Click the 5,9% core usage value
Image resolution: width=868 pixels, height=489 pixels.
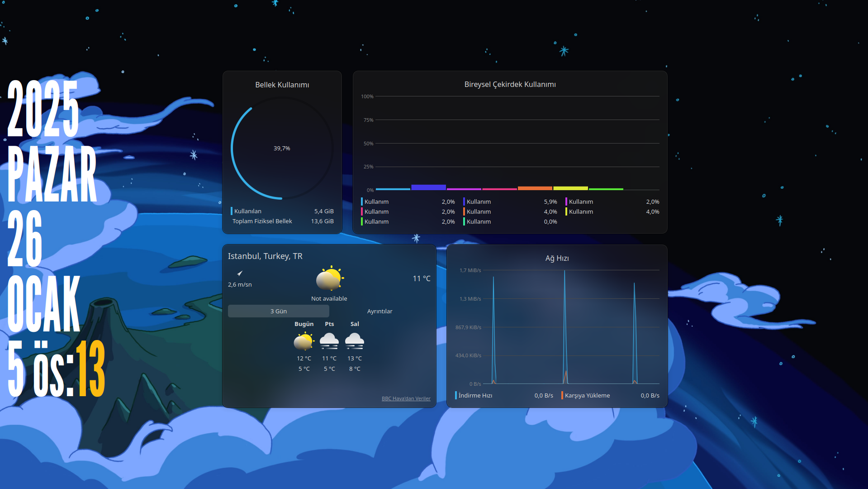click(550, 201)
